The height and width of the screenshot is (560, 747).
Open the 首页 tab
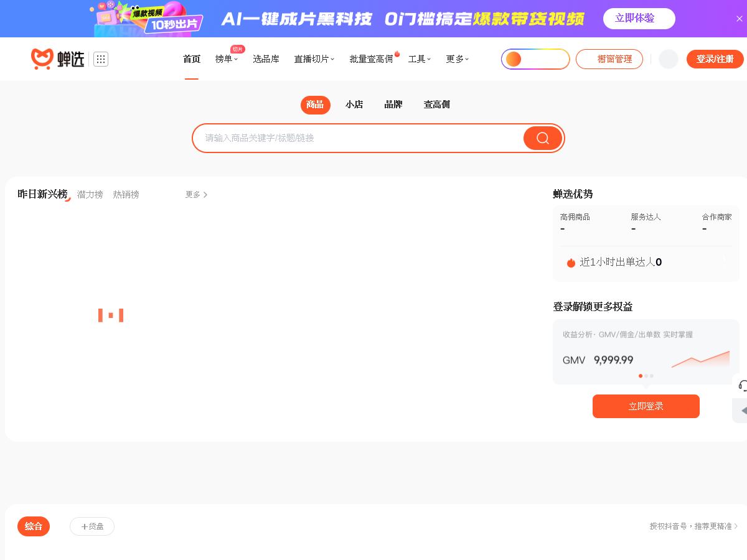pyautogui.click(x=192, y=59)
